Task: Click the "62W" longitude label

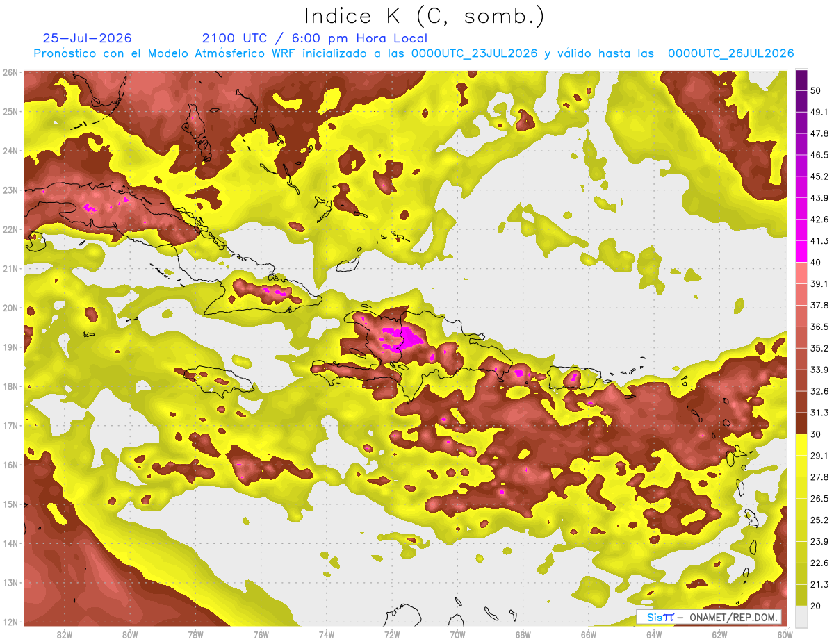Action: pyautogui.click(x=719, y=635)
